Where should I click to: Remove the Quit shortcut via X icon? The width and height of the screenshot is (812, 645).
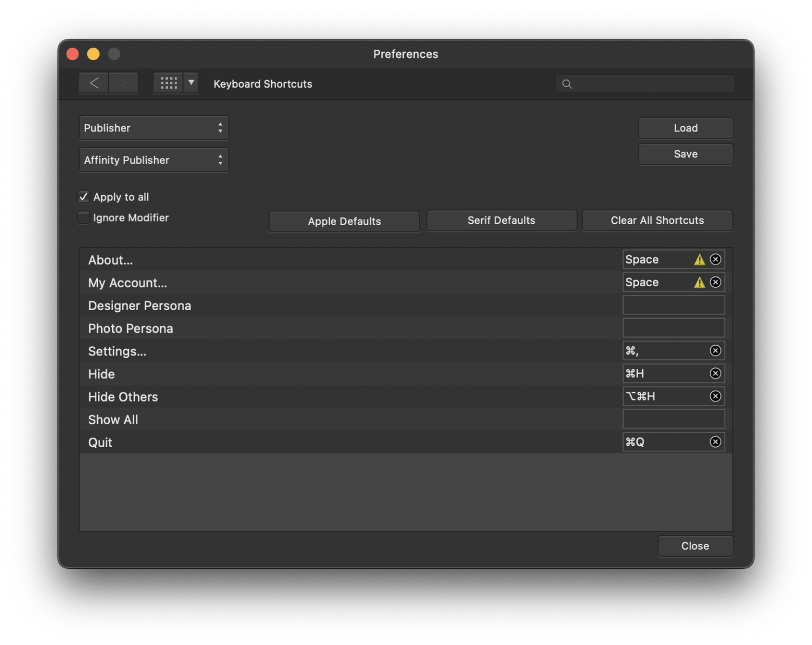click(715, 442)
